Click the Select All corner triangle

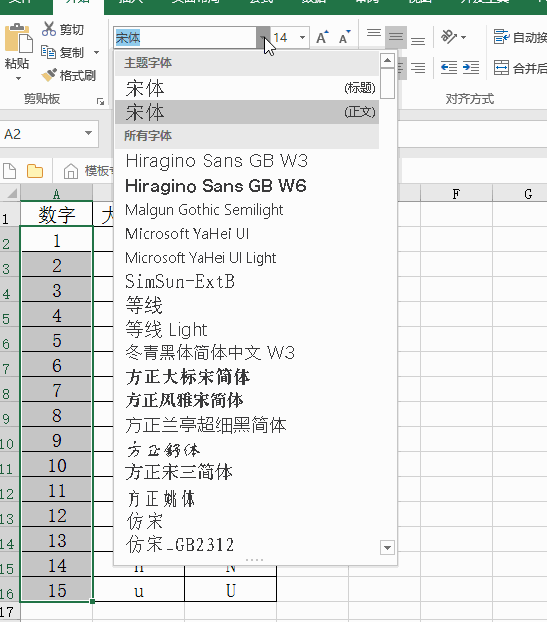click(11, 194)
